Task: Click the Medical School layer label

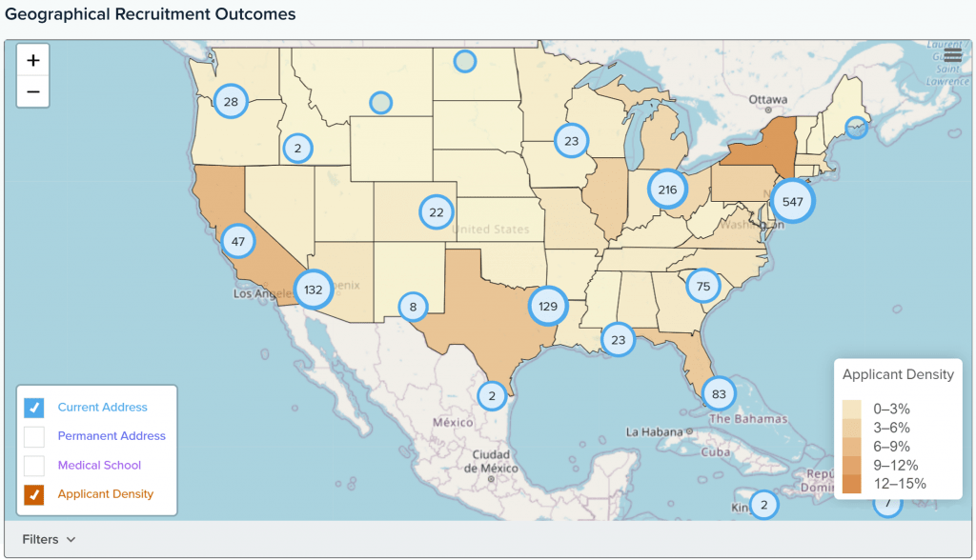Action: pyautogui.click(x=99, y=466)
